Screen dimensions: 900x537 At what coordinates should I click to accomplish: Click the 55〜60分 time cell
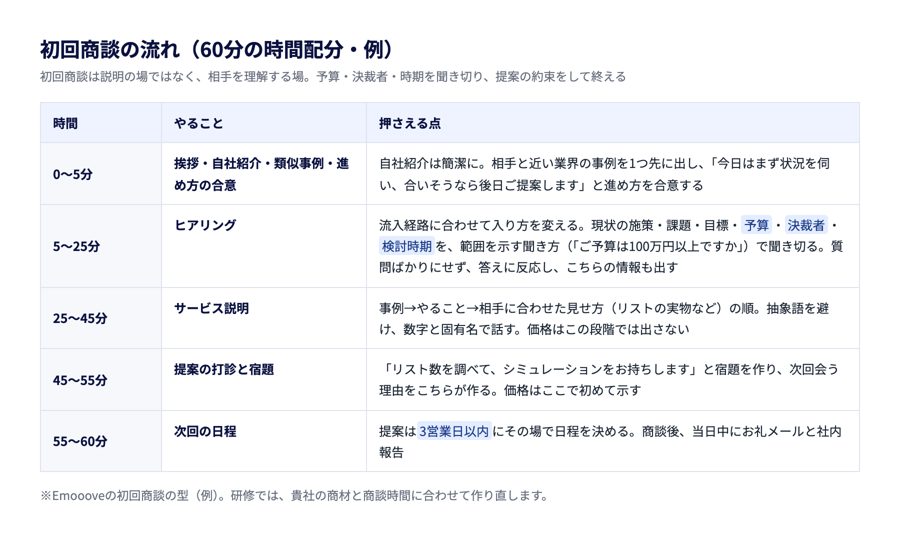click(100, 441)
